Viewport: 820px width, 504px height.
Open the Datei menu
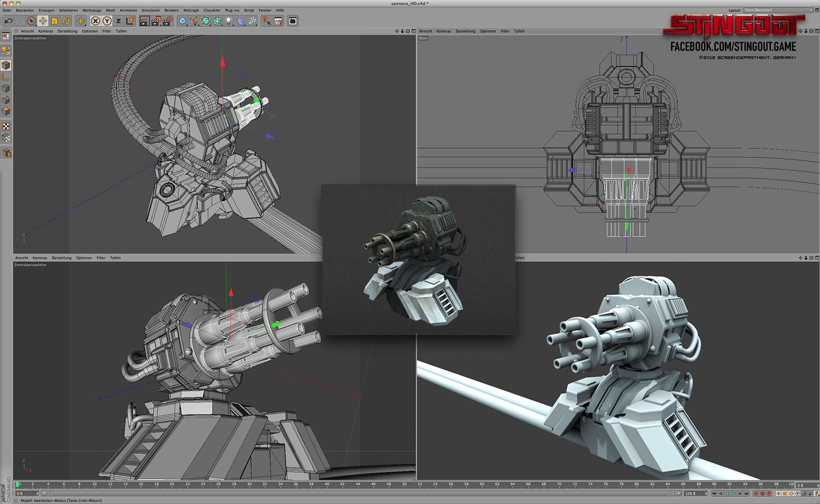pos(7,10)
